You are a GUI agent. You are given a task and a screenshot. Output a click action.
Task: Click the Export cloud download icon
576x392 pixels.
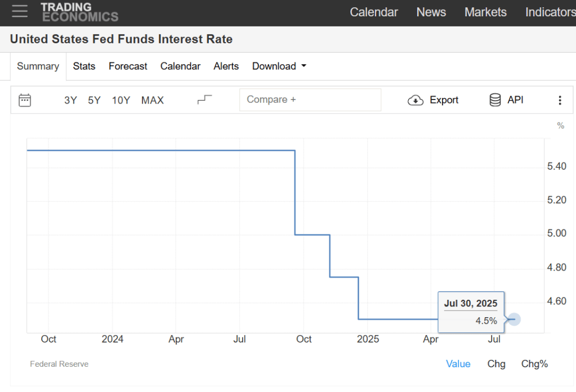pyautogui.click(x=416, y=100)
